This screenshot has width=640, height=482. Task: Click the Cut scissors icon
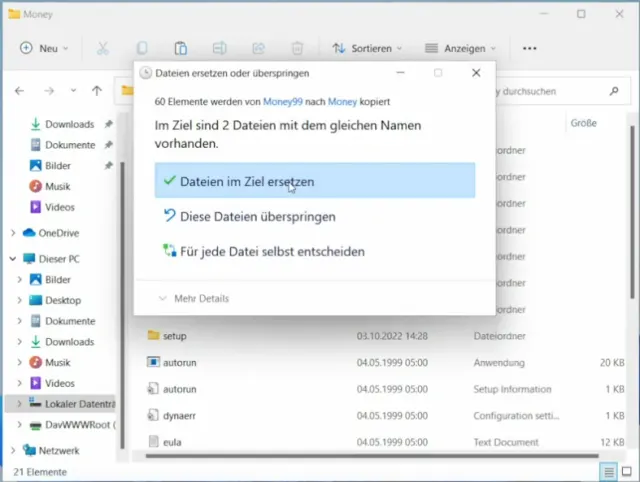point(103,48)
